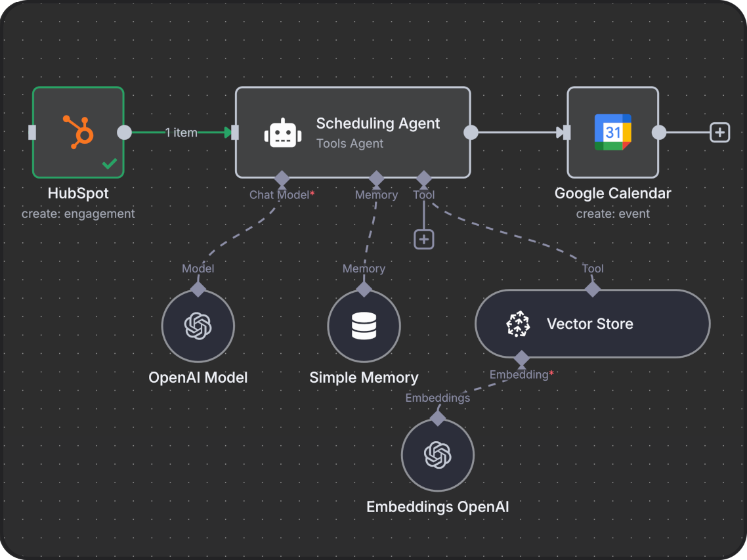The width and height of the screenshot is (747, 560).
Task: Toggle the Memory connector on Scheduling Agent
Action: tap(376, 178)
